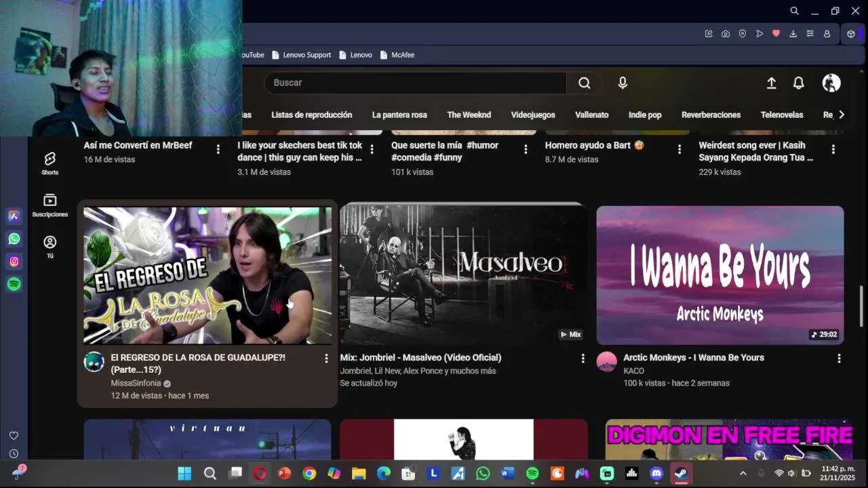
Task: Select The Weeknd category chip
Action: click(469, 115)
